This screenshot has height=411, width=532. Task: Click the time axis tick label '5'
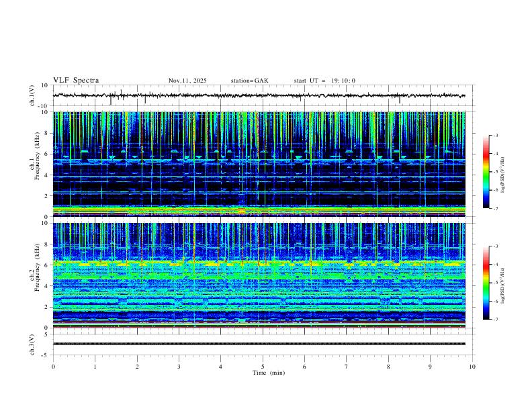click(x=263, y=367)
